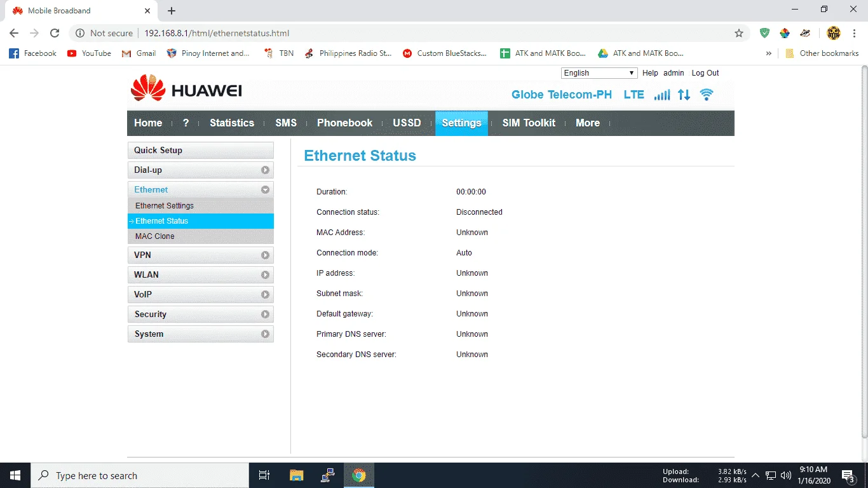Viewport: 868px width, 488px height.
Task: Close the Mobile Broadband tab
Action: click(x=147, y=11)
